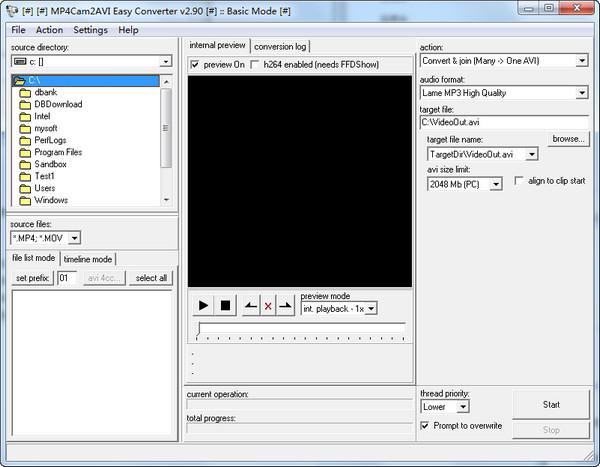The width and height of the screenshot is (600, 467).
Task: Click the Sandbox folder icon
Action: [x=25, y=165]
